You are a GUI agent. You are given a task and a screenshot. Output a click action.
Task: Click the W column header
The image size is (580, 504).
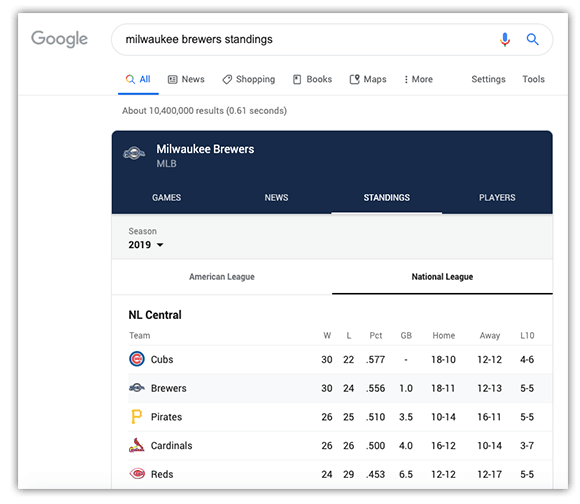coord(327,335)
